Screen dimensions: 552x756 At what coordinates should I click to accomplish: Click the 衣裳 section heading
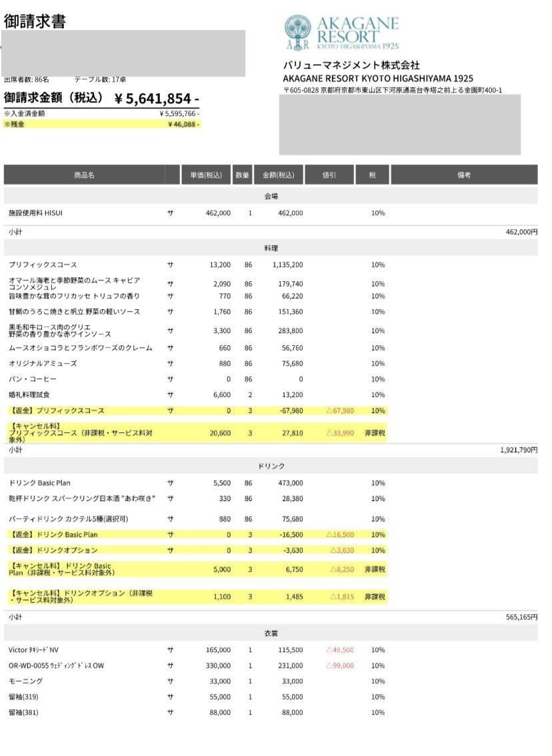(x=271, y=633)
